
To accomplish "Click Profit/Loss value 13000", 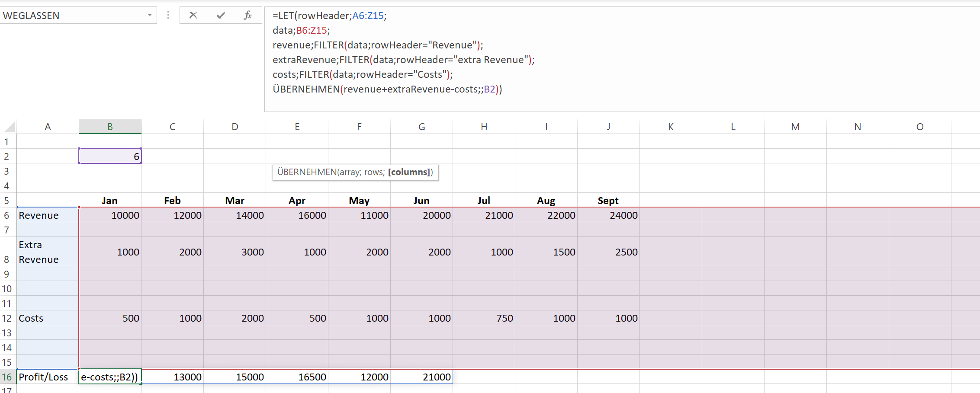I will pyautogui.click(x=172, y=377).
